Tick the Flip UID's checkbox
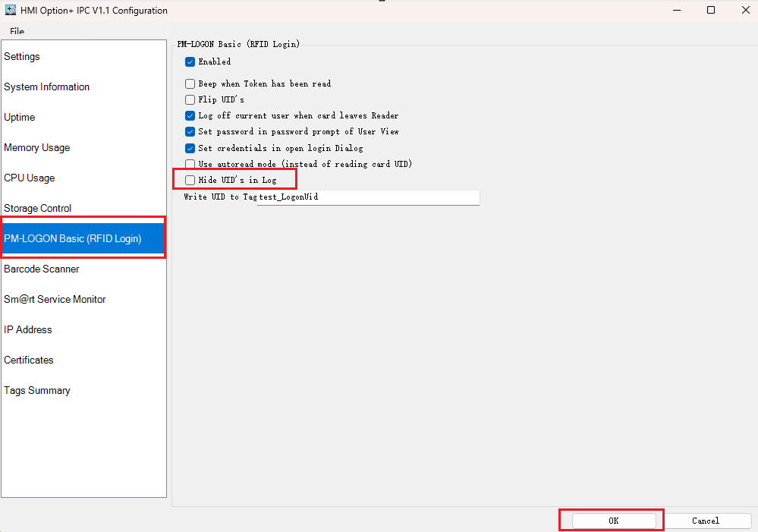The image size is (758, 532). point(190,99)
